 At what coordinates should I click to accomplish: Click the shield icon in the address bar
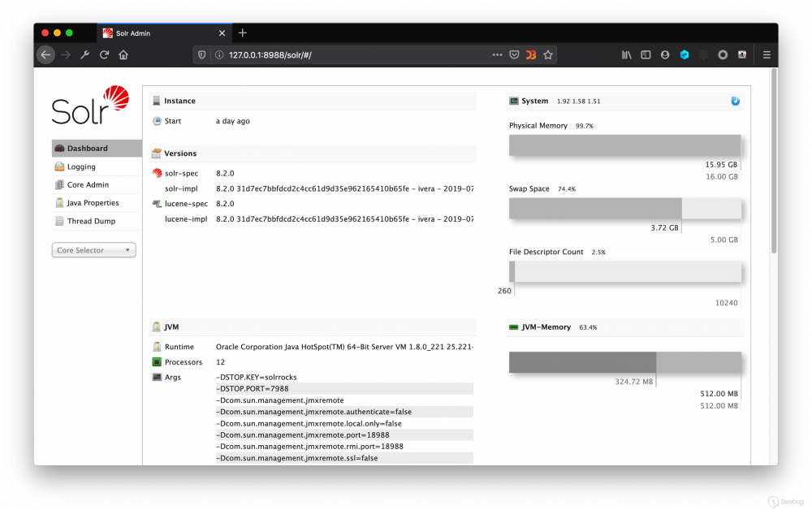coord(201,54)
